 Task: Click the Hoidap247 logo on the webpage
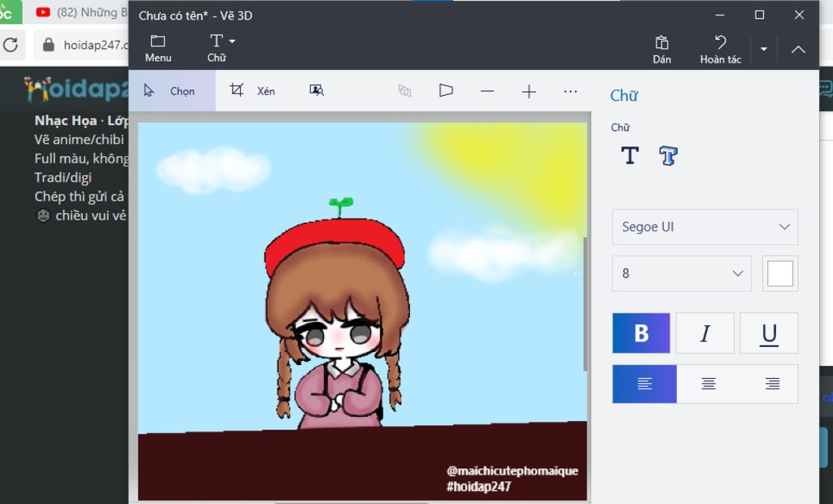[x=76, y=89]
